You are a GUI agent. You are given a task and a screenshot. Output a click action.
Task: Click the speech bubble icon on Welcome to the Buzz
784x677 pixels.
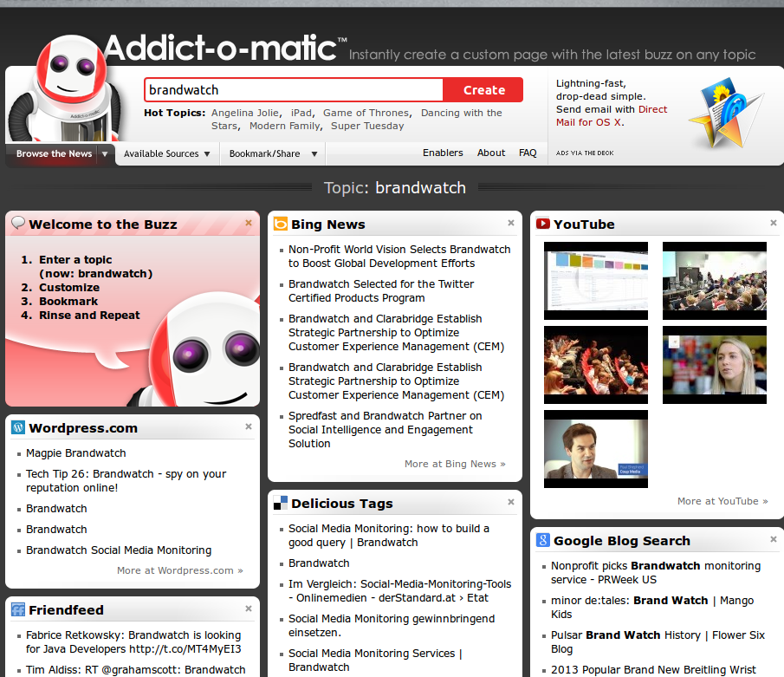coord(18,223)
